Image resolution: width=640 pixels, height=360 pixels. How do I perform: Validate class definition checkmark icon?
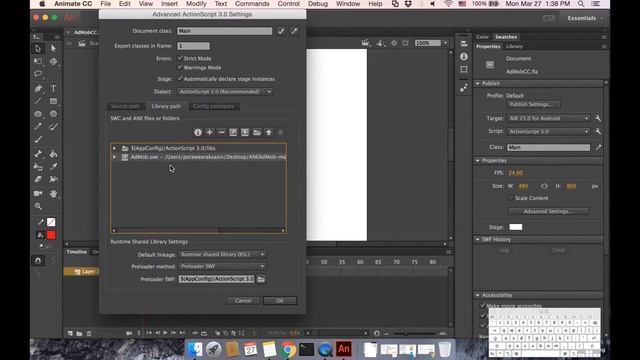(x=281, y=31)
